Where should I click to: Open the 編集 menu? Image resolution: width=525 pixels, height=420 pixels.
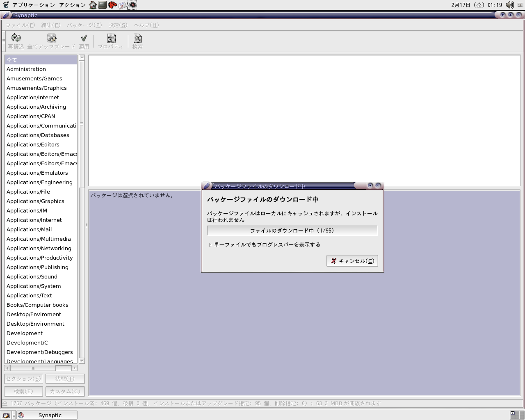(51, 25)
